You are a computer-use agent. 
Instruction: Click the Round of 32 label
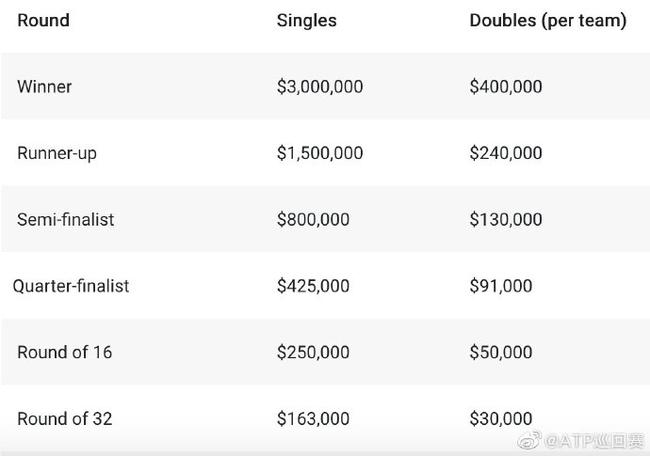[x=65, y=419]
